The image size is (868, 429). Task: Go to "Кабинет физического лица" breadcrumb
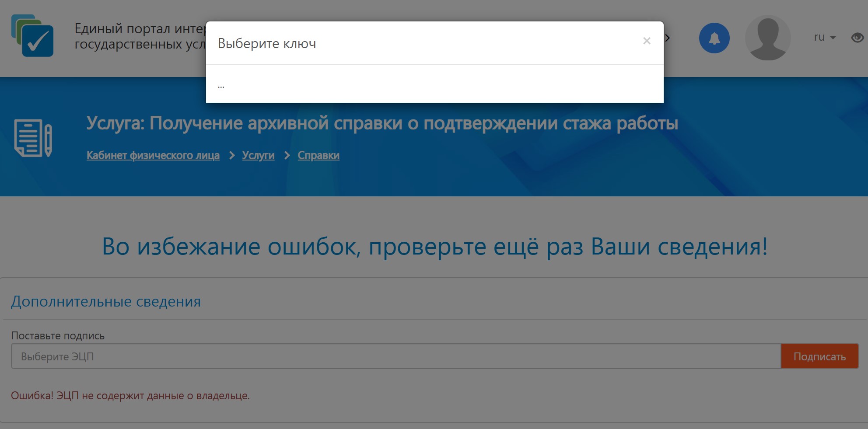pyautogui.click(x=153, y=156)
